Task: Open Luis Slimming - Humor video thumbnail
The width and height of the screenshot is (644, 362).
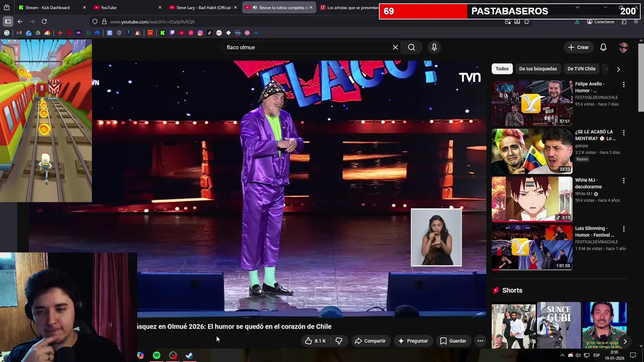Action: pos(532,247)
